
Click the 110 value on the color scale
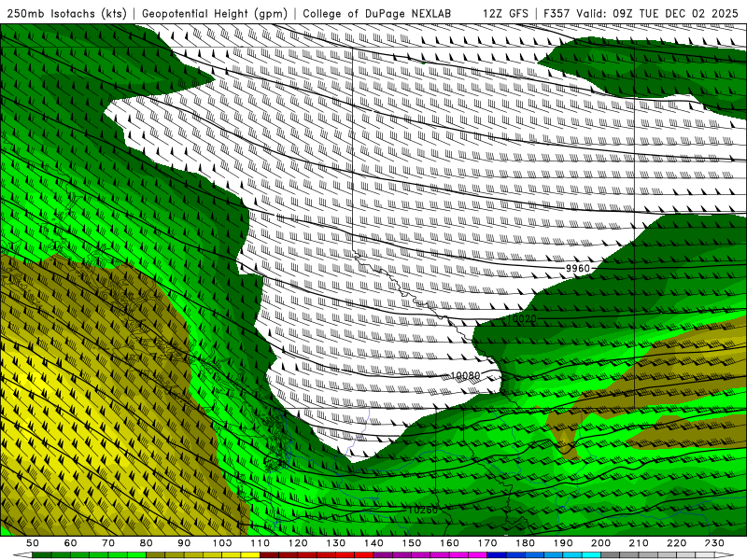click(261, 543)
